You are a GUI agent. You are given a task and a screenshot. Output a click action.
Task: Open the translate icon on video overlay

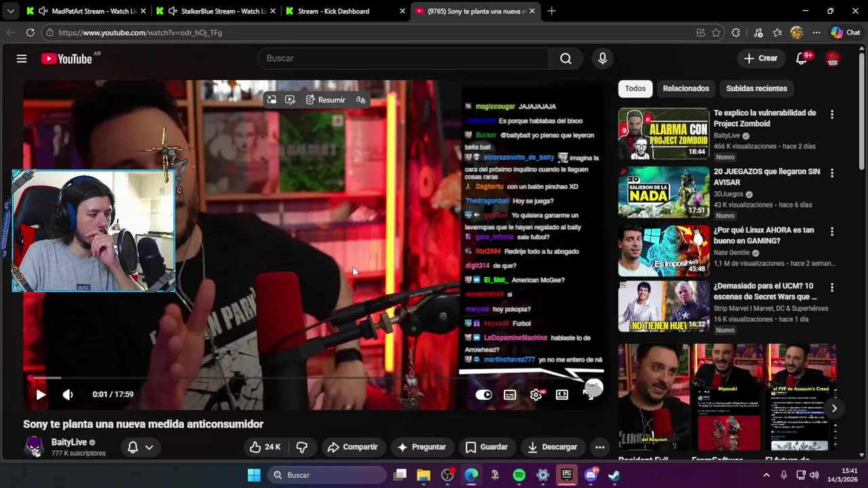coord(361,100)
